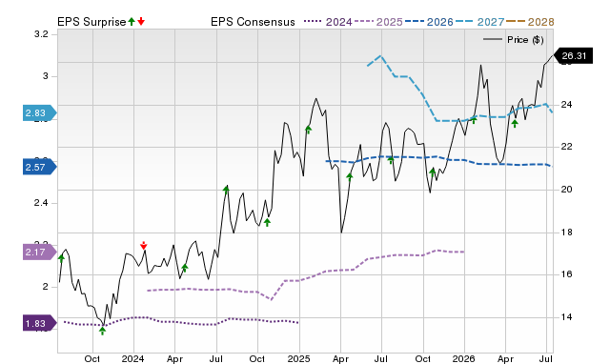Click the 24 label on the price axis
Screen dimensions: 610x364
(566, 105)
